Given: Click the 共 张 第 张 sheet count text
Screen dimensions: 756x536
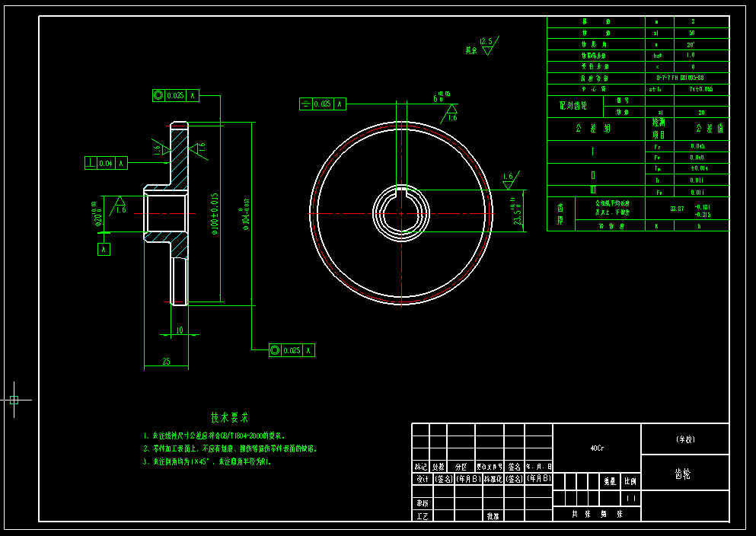Looking at the screenshot, I should (597, 515).
